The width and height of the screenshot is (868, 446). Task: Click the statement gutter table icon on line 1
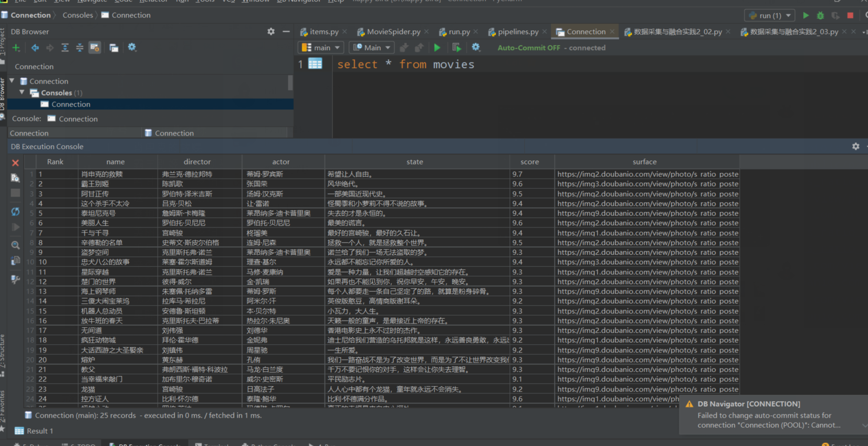coord(315,64)
